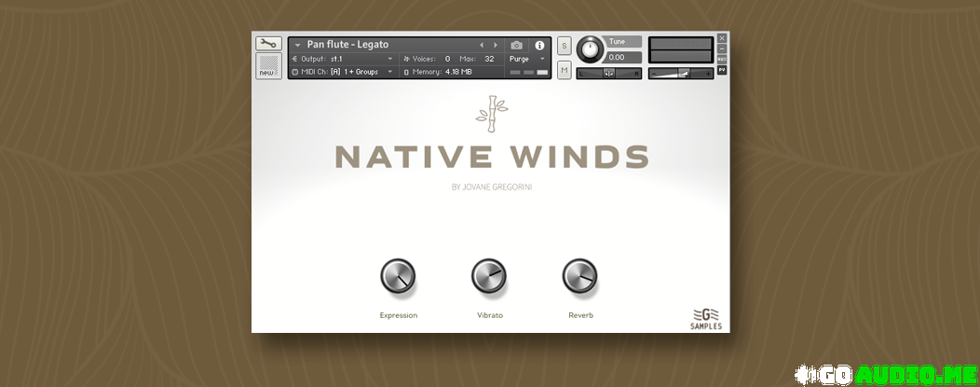
Task: Open instrument edit mode with wrench icon
Action: pyautogui.click(x=268, y=44)
